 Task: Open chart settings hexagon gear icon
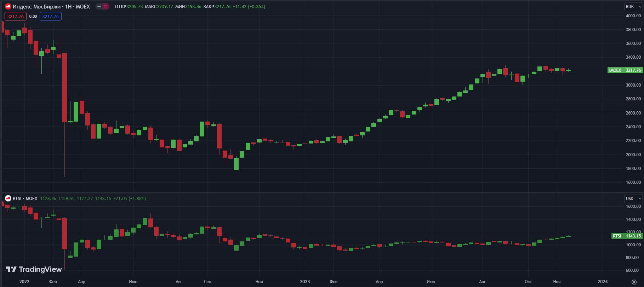click(634, 282)
